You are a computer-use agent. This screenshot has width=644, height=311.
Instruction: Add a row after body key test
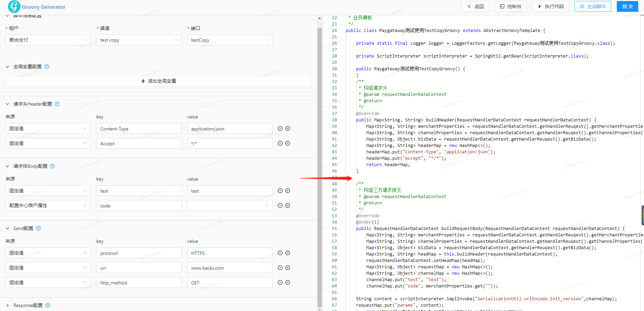click(x=288, y=191)
